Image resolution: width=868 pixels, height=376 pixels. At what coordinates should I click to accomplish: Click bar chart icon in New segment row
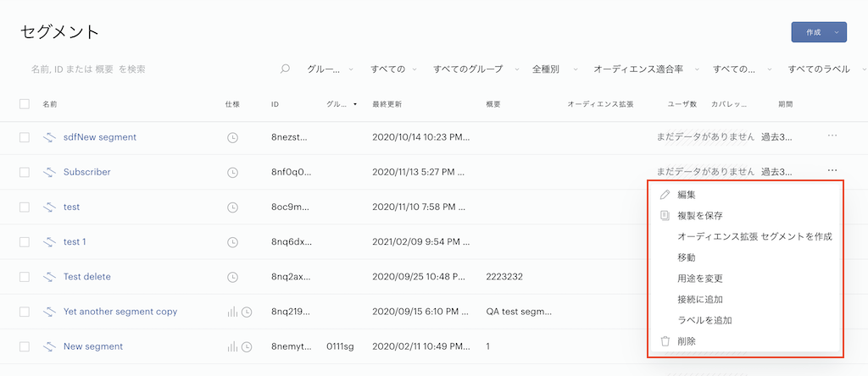click(232, 346)
